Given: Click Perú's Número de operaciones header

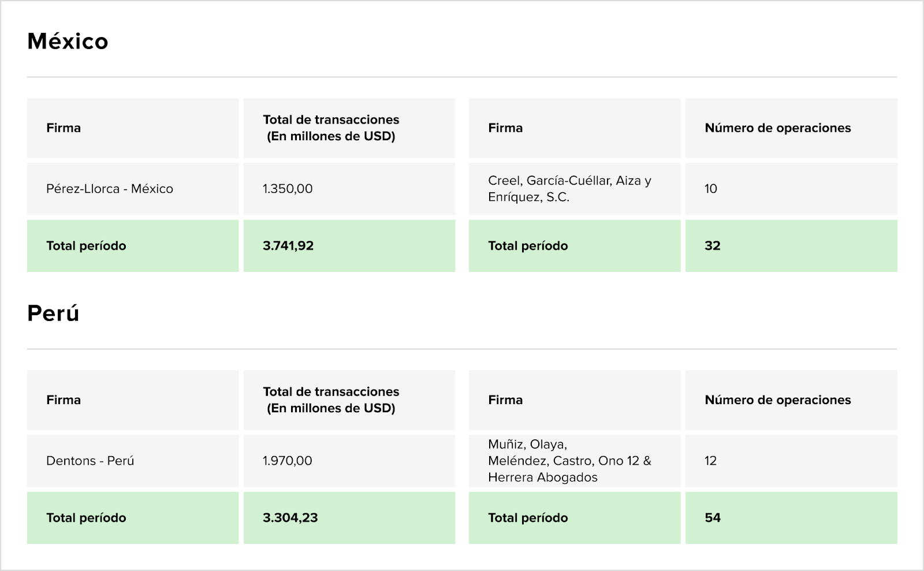Looking at the screenshot, I should pos(791,400).
